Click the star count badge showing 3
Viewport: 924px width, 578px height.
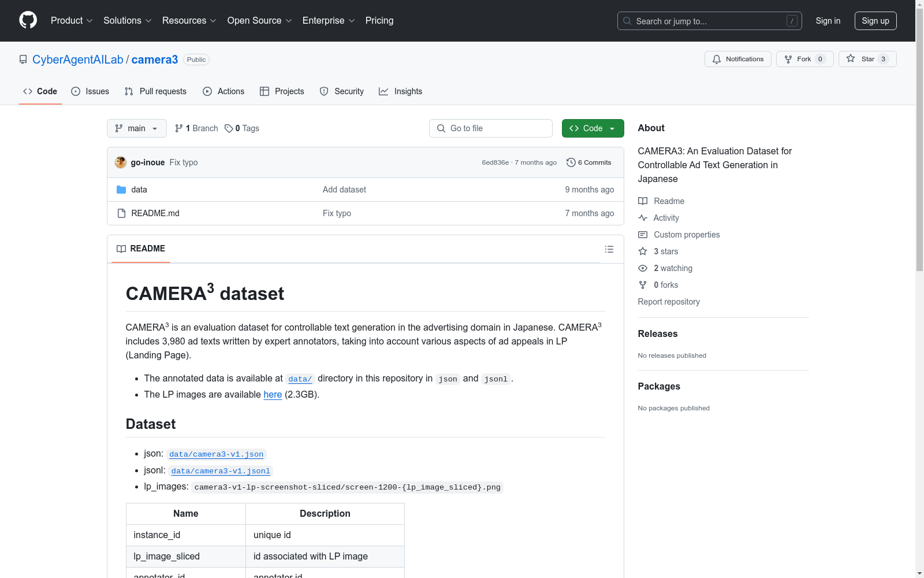coord(883,59)
